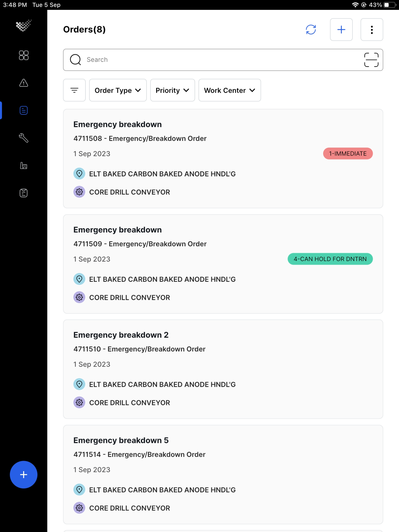Tap the barcode scan icon in search

(x=371, y=60)
